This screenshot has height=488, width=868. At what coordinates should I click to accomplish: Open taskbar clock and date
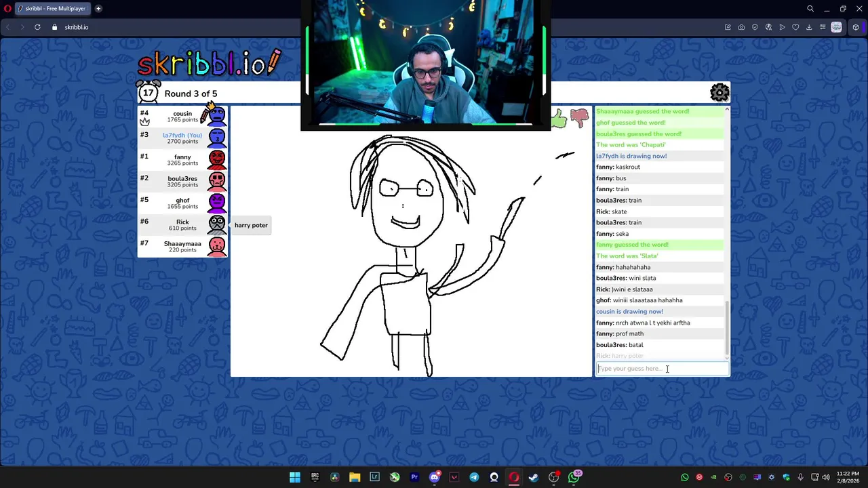pos(848,477)
